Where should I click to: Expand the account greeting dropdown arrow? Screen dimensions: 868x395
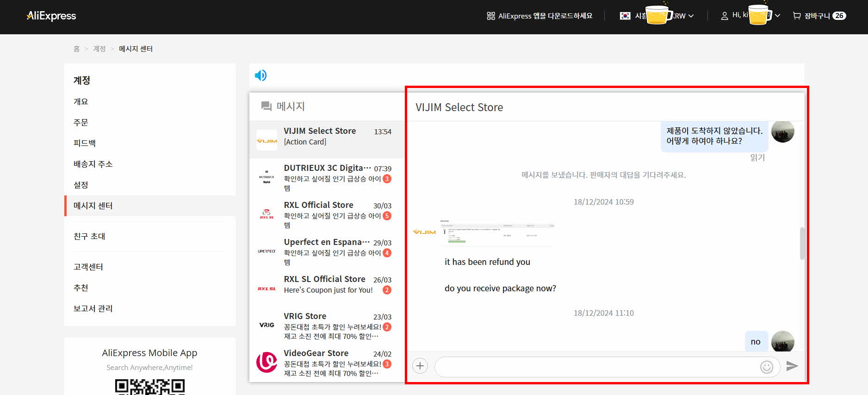[777, 16]
